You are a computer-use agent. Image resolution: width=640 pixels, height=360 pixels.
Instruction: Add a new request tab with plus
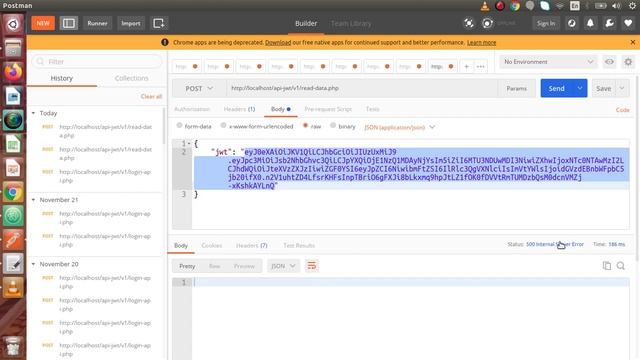466,66
